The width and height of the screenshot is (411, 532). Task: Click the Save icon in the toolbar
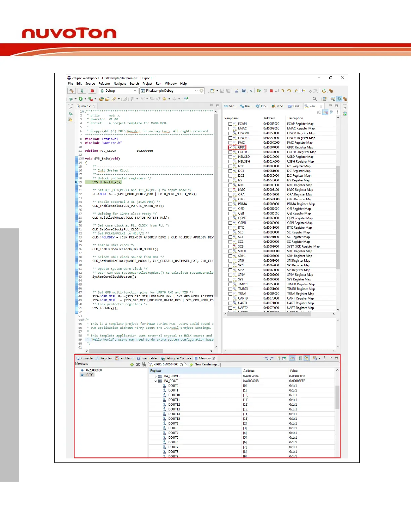(222, 91)
